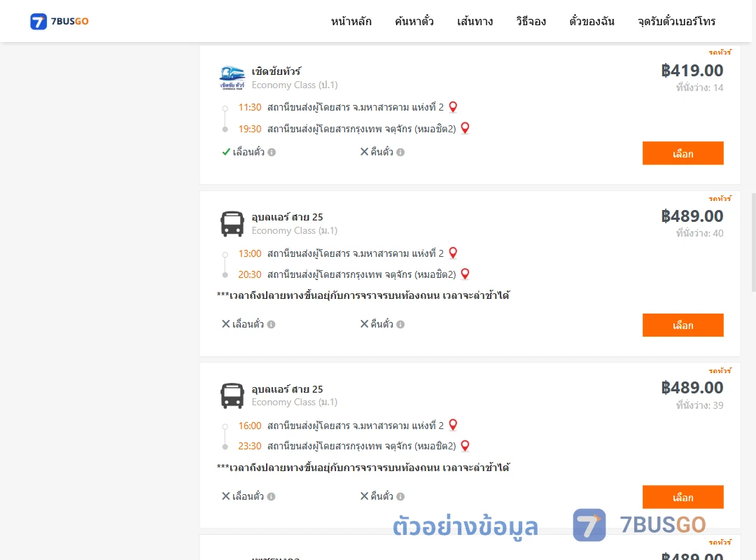Click traffic delay note under 20:30 arrival
756x560 pixels.
363,295
